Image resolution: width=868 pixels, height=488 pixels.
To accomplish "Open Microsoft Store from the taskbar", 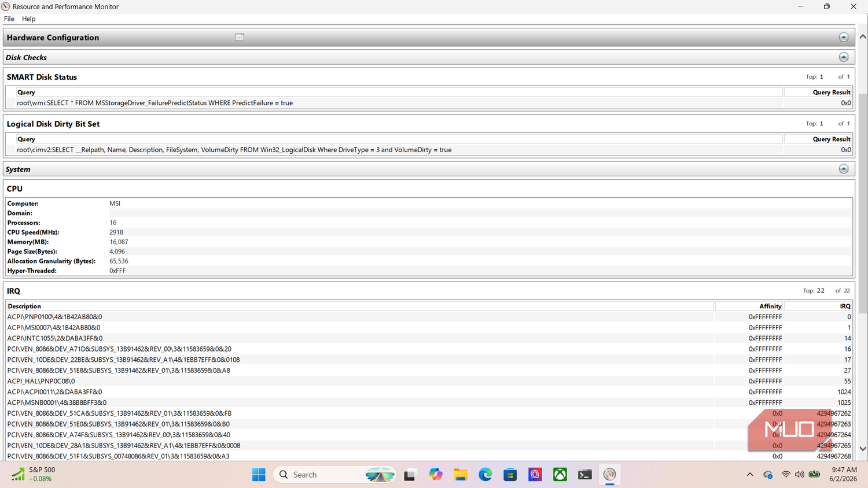I will click(x=510, y=475).
